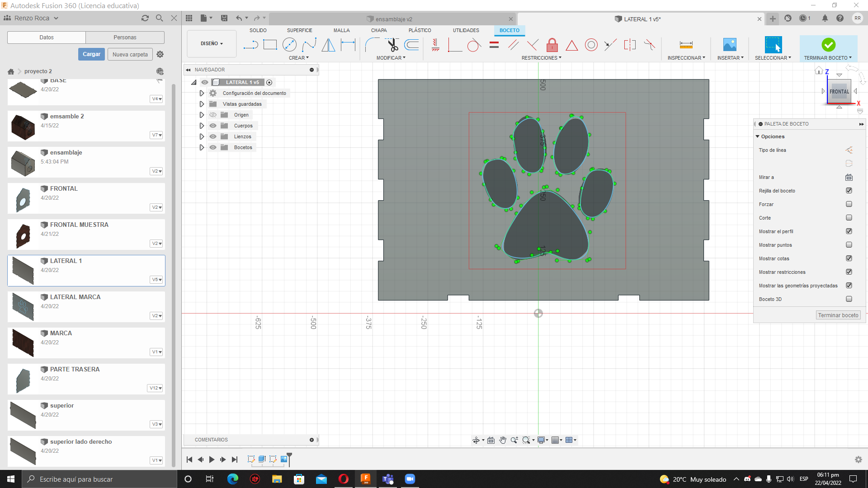
Task: Enable the Mostrar puntos checkbox
Action: [x=849, y=245]
